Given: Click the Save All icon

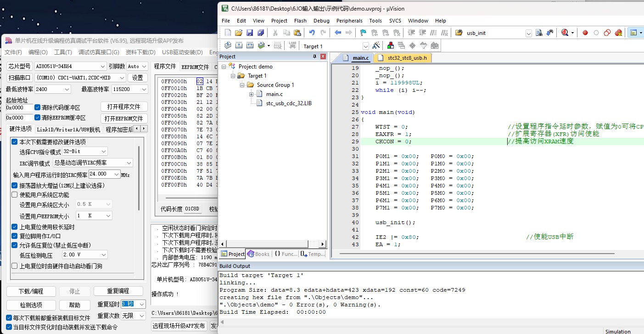Looking at the screenshot, I should pos(261,33).
